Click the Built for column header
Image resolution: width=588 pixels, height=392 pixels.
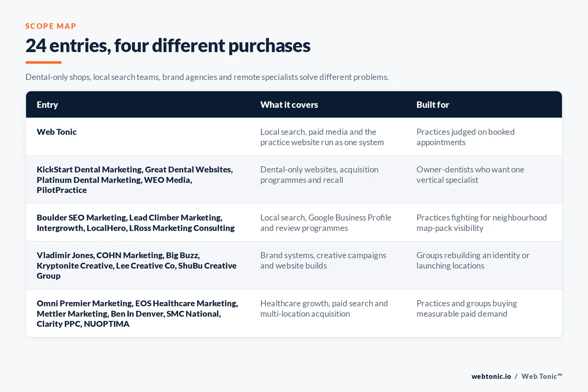point(433,105)
